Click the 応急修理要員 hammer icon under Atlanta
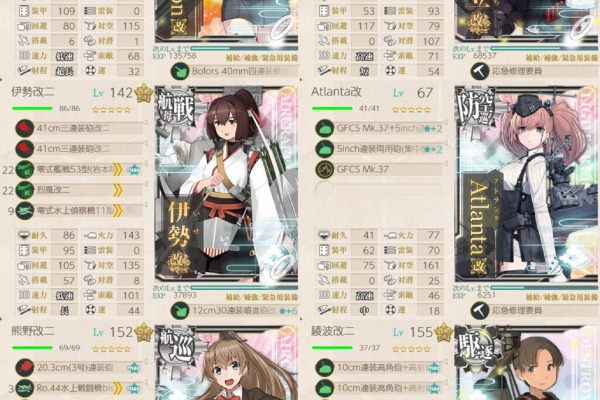 click(x=480, y=310)
